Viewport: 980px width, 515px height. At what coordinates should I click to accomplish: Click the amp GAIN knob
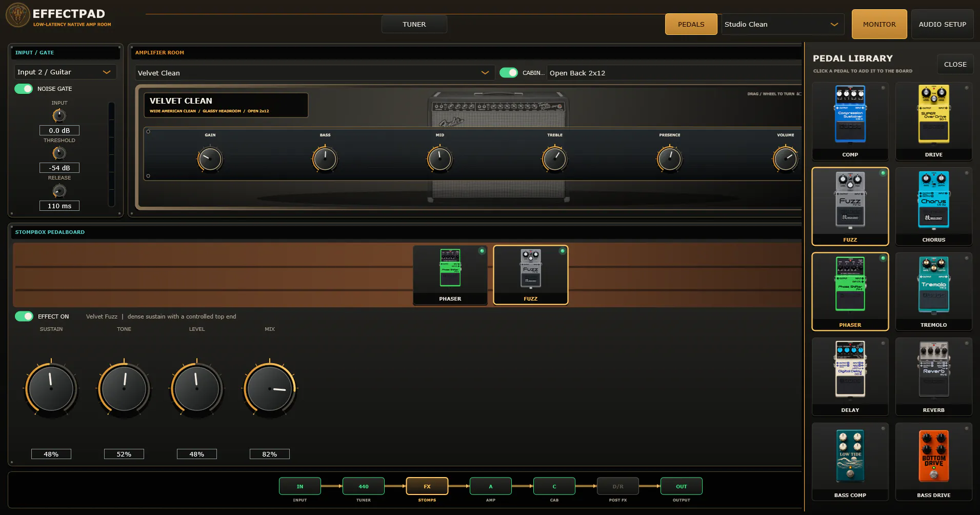point(210,159)
